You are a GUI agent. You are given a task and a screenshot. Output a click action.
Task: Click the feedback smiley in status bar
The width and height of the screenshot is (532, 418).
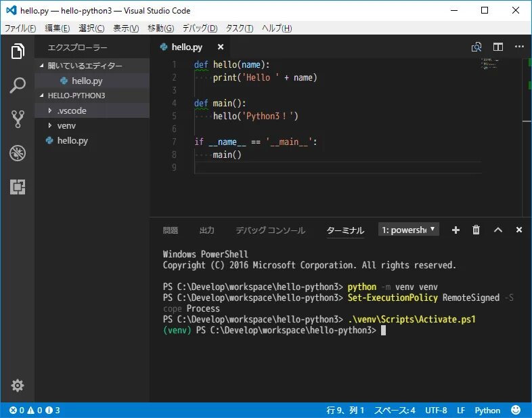pos(516,410)
